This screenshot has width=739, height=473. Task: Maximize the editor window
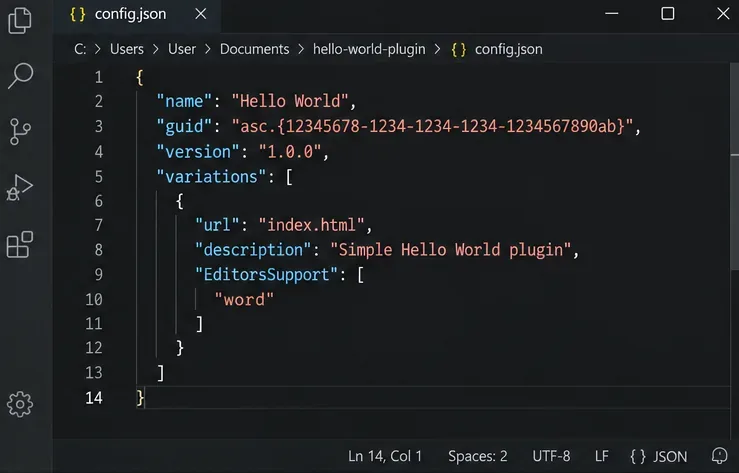tap(667, 14)
